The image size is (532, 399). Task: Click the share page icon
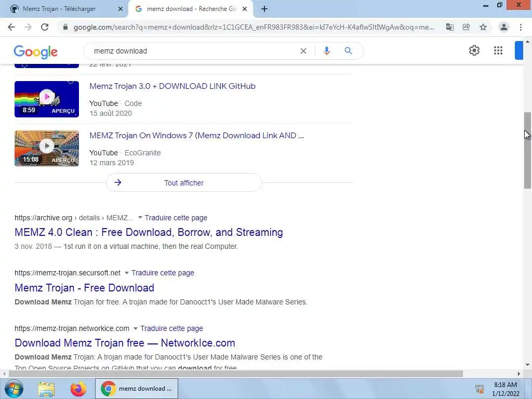click(x=467, y=27)
